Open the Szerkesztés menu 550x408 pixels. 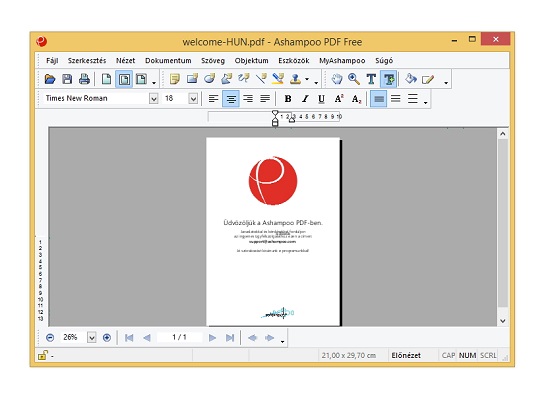[87, 61]
